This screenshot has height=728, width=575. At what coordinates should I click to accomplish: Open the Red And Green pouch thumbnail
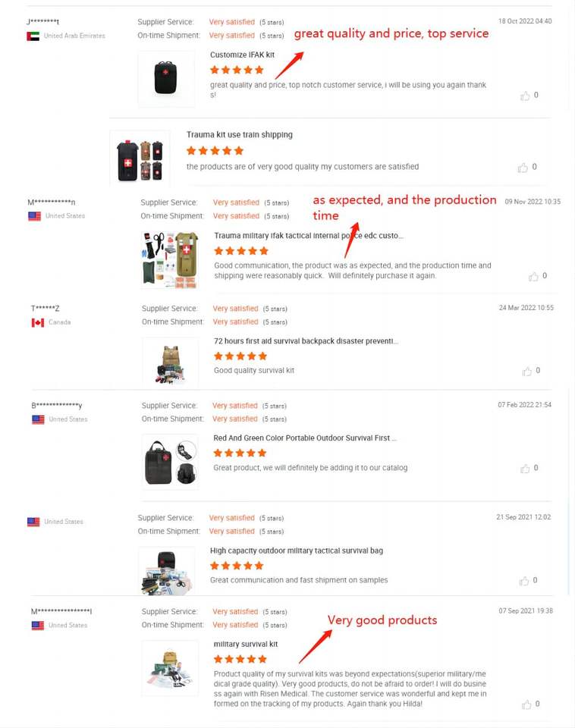click(170, 462)
